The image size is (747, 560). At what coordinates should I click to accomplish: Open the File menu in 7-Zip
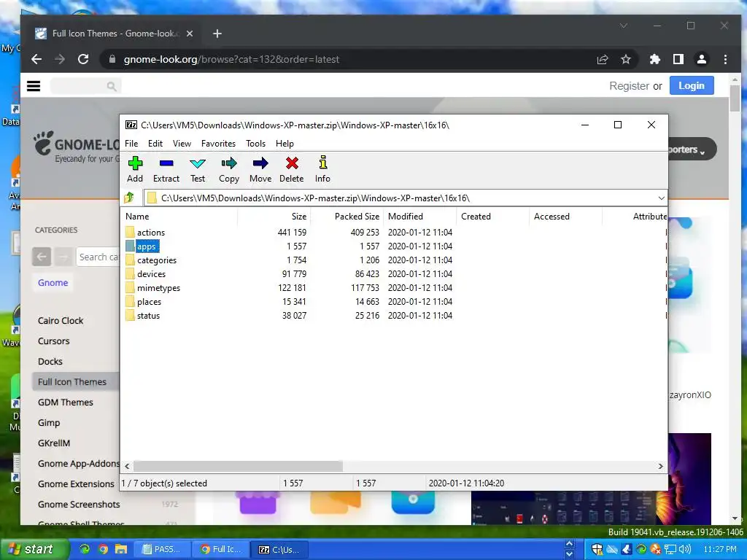(x=131, y=144)
